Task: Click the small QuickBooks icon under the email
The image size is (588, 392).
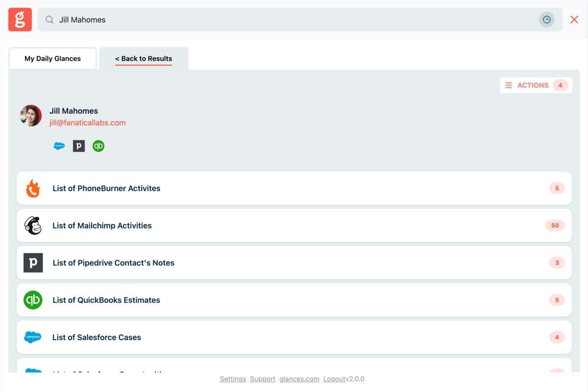Action: tap(98, 146)
